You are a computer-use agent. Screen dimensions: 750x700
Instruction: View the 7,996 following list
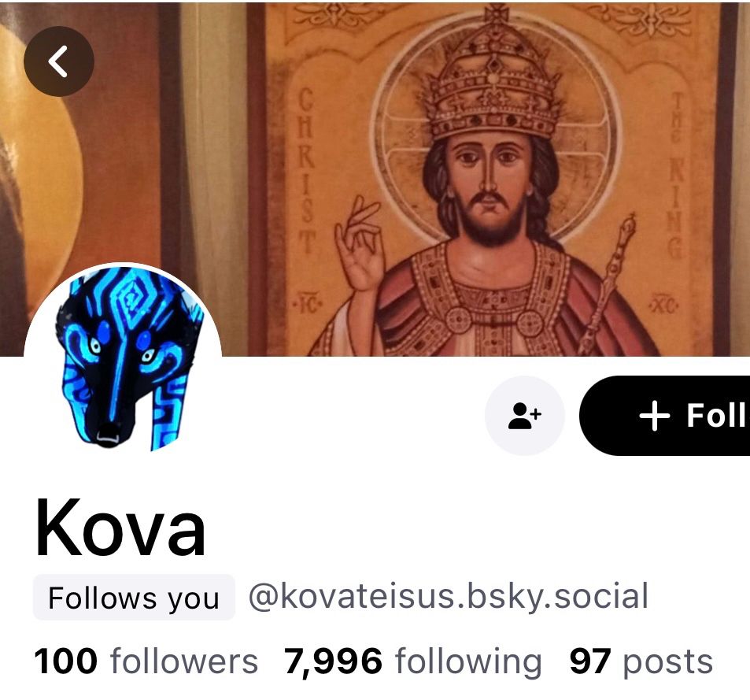[x=412, y=661]
